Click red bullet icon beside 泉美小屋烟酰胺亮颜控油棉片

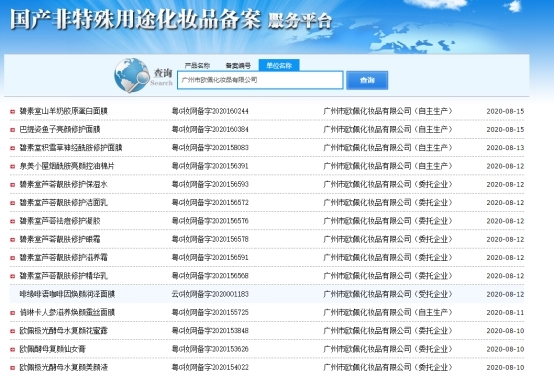[x=12, y=166]
